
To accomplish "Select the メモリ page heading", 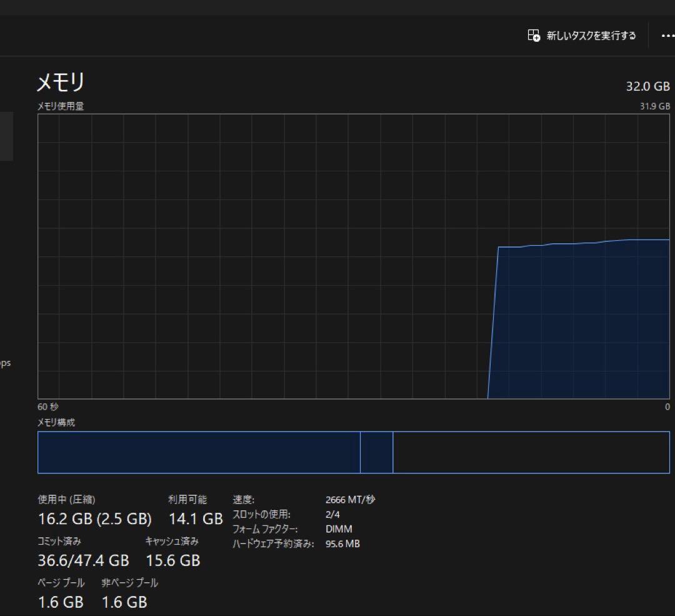I will [x=60, y=81].
